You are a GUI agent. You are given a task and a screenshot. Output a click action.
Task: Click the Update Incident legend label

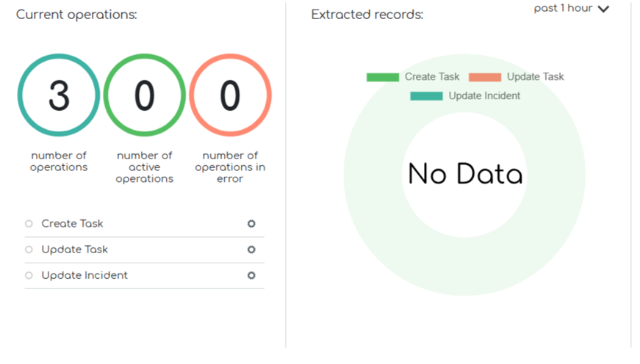tap(484, 96)
